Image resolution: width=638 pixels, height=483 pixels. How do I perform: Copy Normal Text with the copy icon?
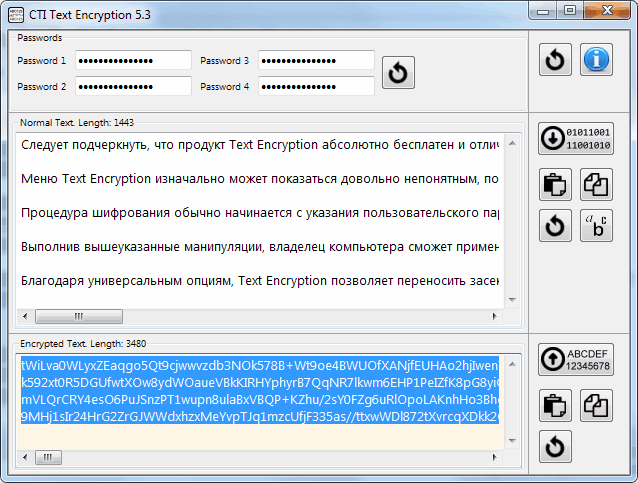[x=596, y=184]
